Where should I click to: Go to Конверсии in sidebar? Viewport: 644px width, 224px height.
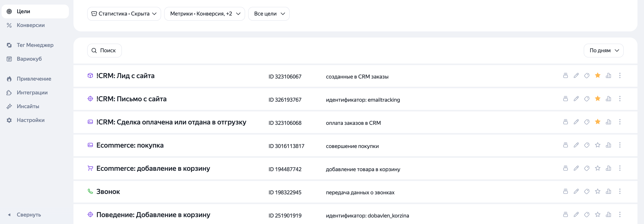point(30,25)
